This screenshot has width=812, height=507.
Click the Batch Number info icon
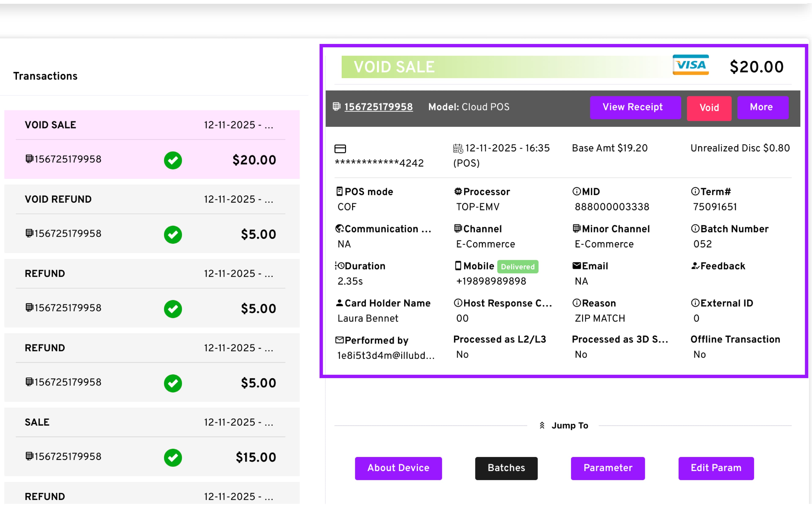pyautogui.click(x=695, y=229)
